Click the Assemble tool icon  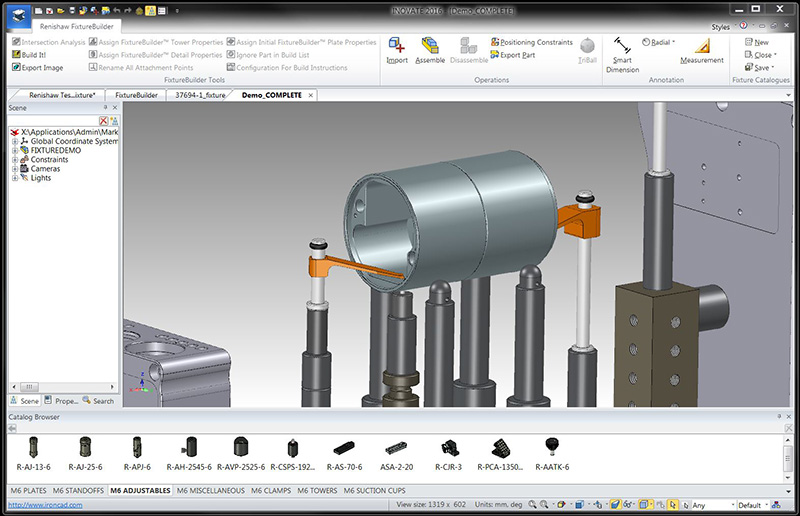pyautogui.click(x=430, y=47)
